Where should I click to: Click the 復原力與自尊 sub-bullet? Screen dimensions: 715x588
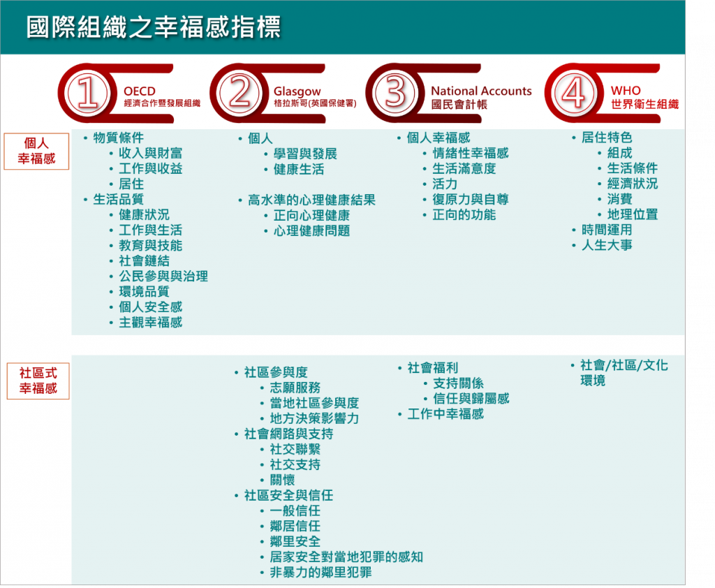click(x=470, y=199)
